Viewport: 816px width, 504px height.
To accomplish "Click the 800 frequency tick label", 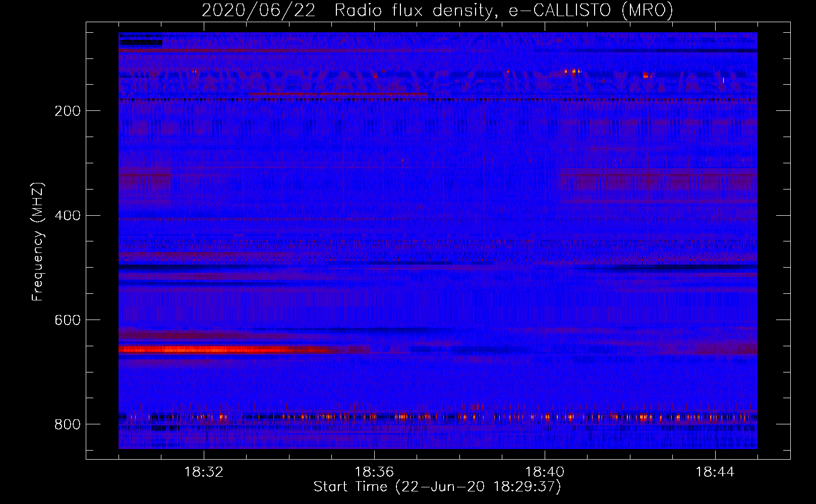I will pyautogui.click(x=68, y=425).
